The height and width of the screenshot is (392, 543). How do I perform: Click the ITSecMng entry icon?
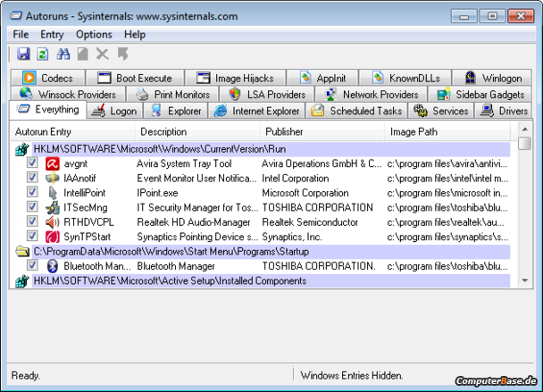coord(53,207)
